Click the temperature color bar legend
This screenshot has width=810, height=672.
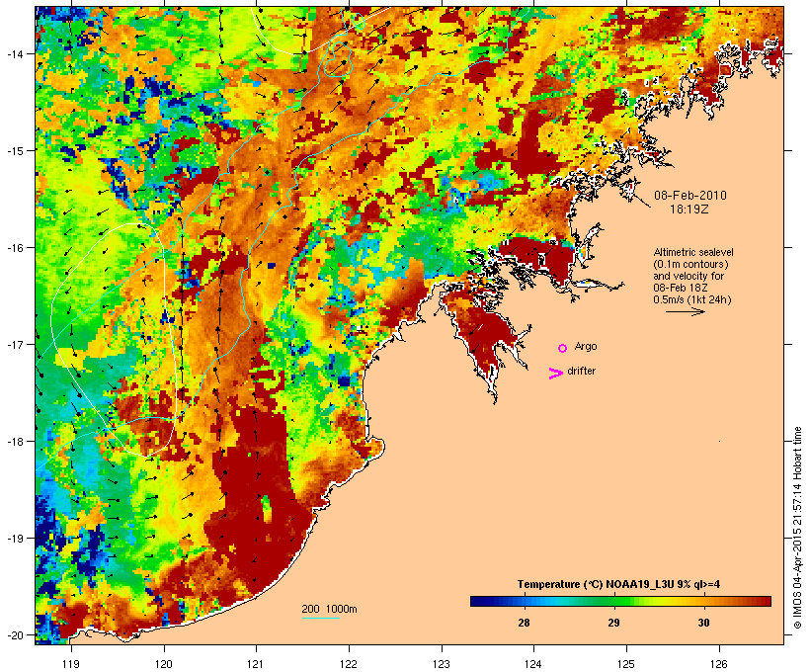coord(620,601)
